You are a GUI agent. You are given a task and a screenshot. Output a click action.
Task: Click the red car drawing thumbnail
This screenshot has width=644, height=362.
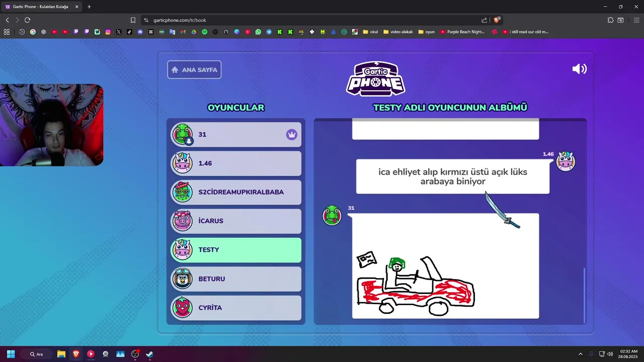(x=445, y=266)
